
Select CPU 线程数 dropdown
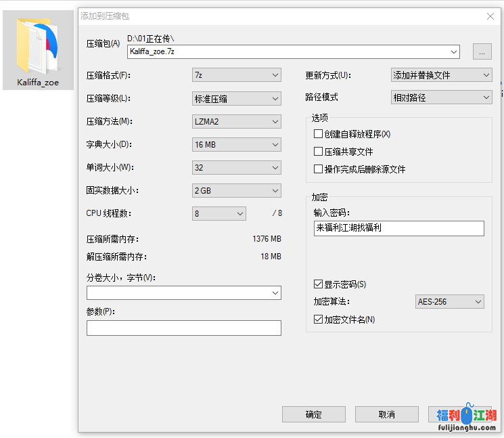coord(219,214)
